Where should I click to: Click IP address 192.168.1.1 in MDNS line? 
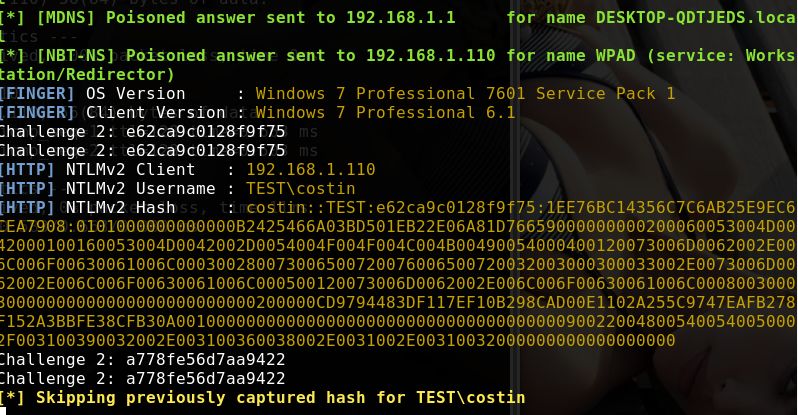click(x=401, y=18)
